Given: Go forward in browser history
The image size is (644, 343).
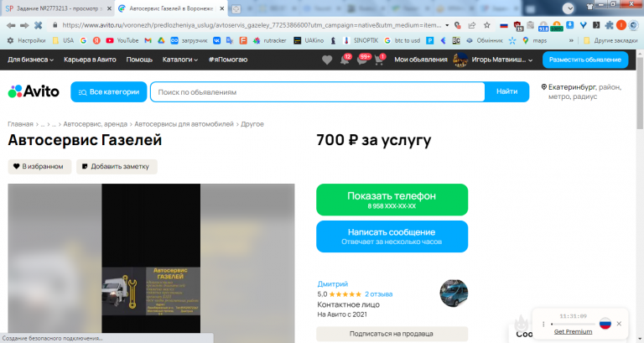Looking at the screenshot, I should click(x=24, y=25).
